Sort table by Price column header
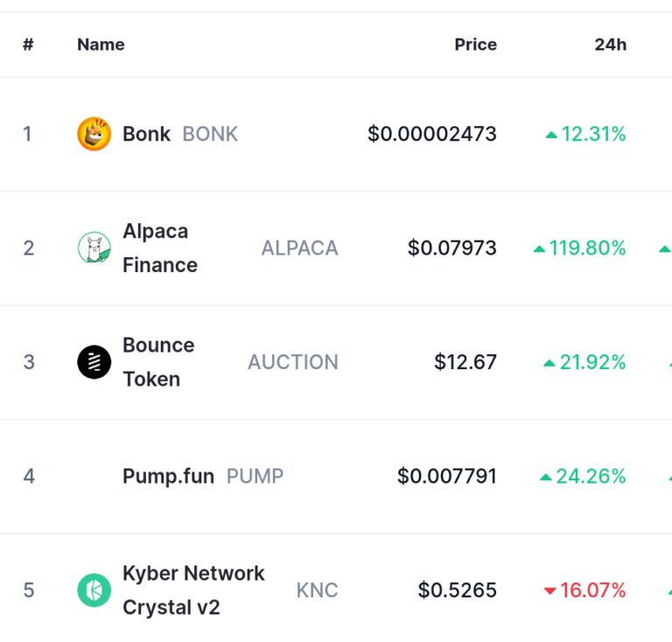This screenshot has height=642, width=672. tap(476, 45)
